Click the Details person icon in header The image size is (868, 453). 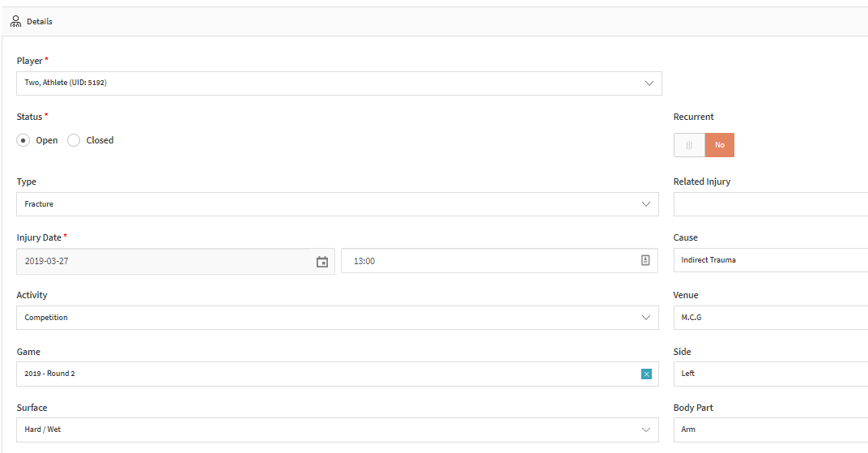pos(15,22)
